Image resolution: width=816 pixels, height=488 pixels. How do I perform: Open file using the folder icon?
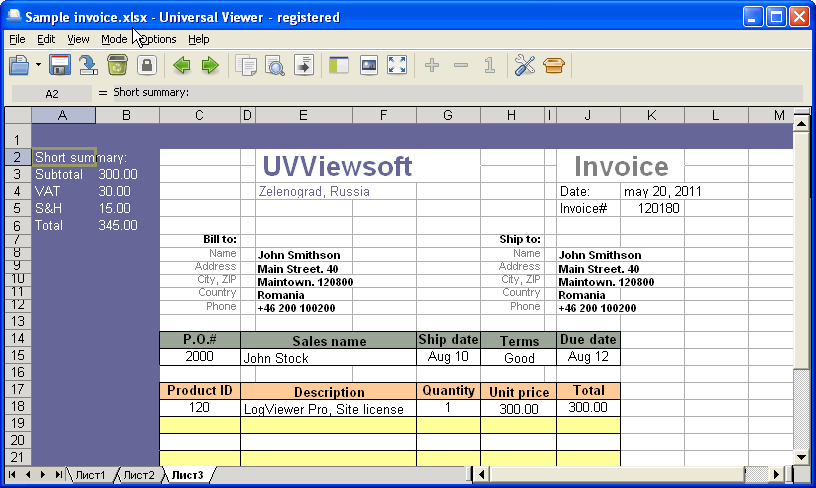[19, 66]
